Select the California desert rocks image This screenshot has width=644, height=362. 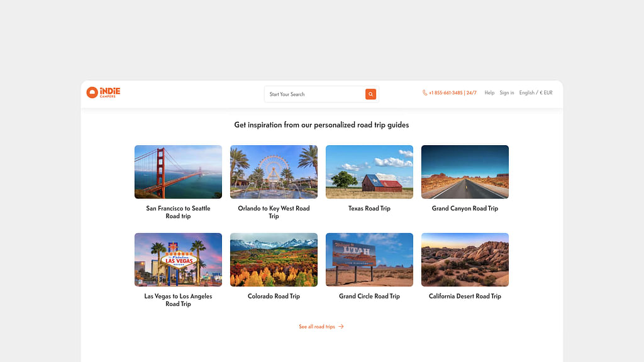click(465, 260)
